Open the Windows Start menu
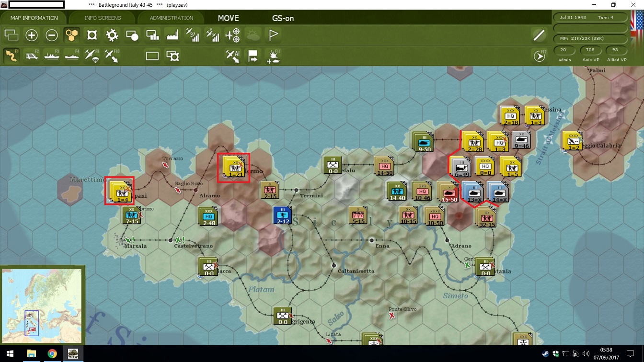 [x=11, y=354]
